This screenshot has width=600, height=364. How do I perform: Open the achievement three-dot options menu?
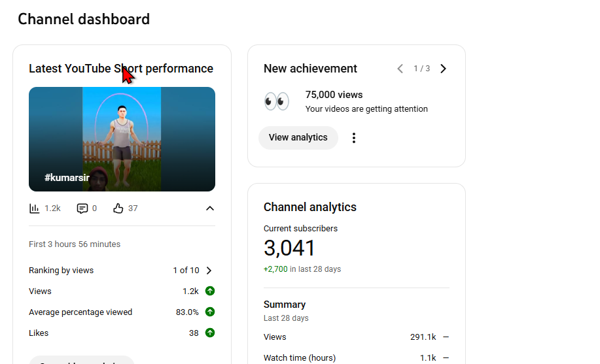click(x=354, y=138)
